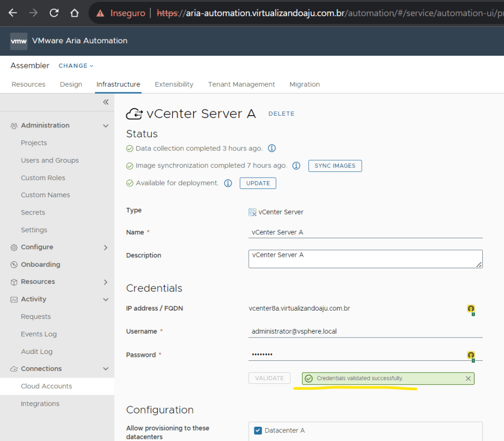Open the Assembler CHANGE dropdown
This screenshot has height=441, width=504.
tap(76, 66)
